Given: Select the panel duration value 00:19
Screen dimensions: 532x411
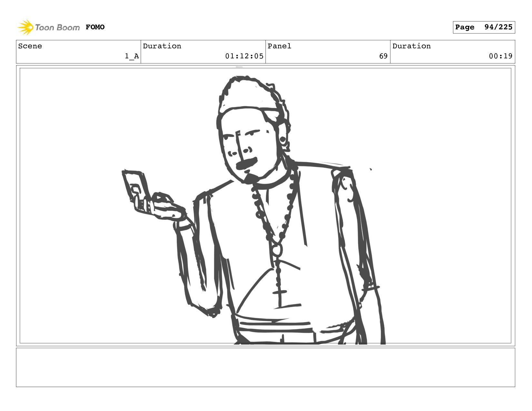Looking at the screenshot, I should pyautogui.click(x=500, y=56).
